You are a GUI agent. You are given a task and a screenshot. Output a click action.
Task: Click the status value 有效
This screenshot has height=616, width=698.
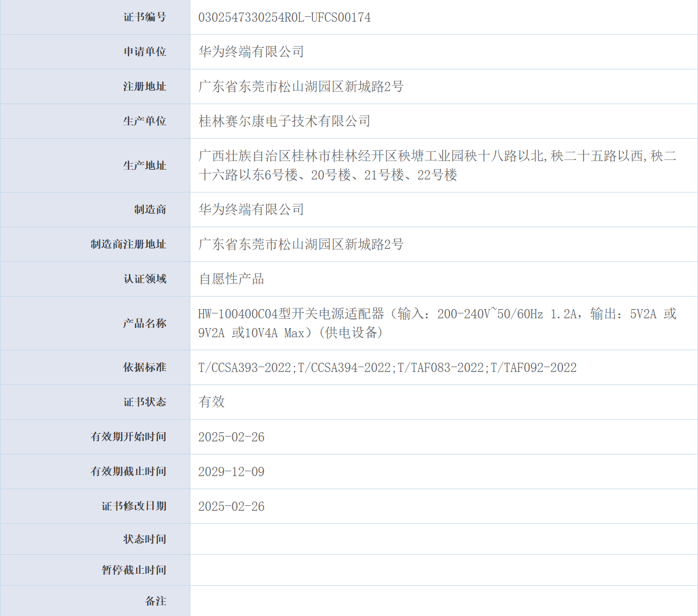coord(212,402)
